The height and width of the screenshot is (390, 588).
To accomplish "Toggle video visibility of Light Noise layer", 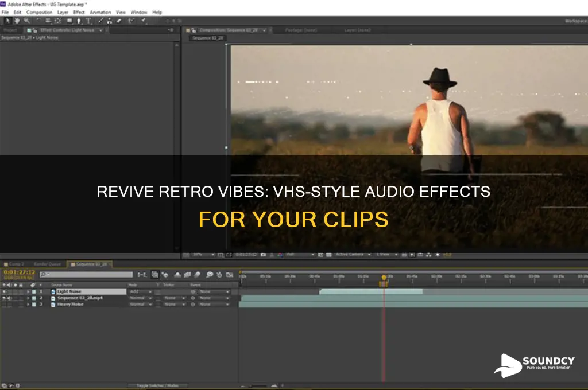I will [4, 291].
